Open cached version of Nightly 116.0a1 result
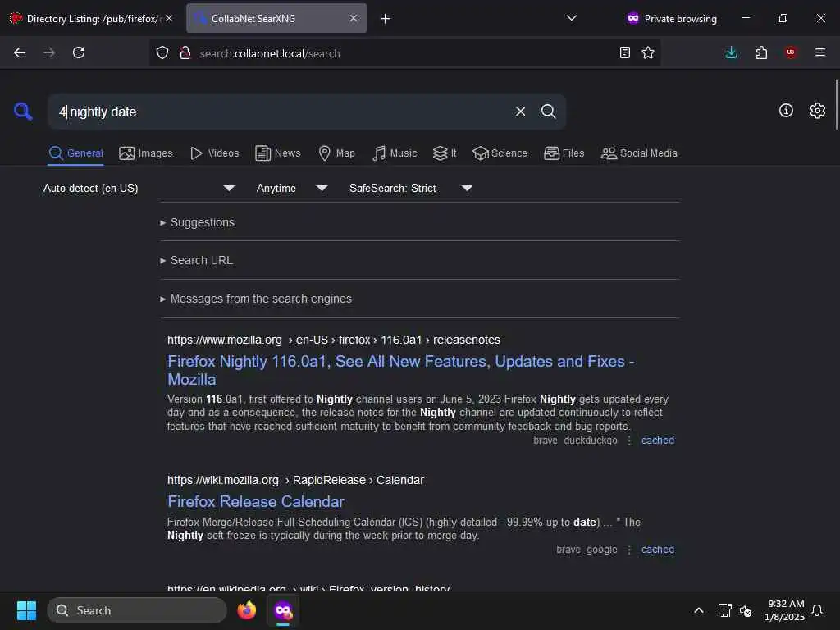Screen dimensions: 840x630 coord(658,441)
